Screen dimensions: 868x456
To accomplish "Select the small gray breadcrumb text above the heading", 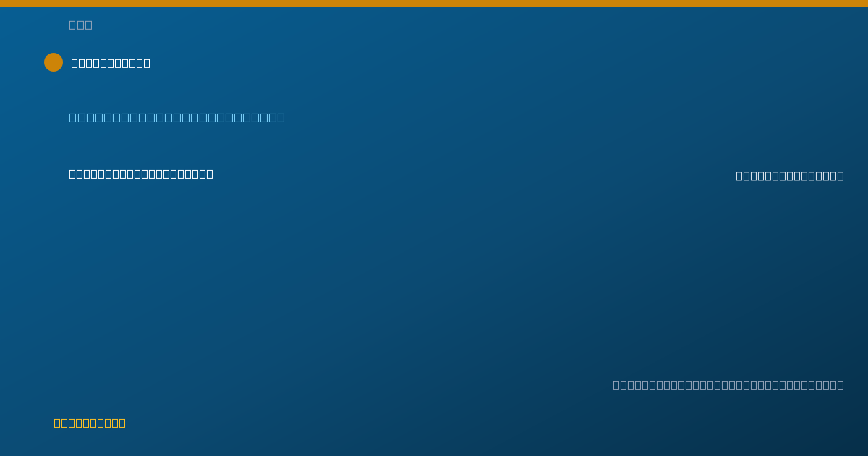I will pyautogui.click(x=80, y=25).
